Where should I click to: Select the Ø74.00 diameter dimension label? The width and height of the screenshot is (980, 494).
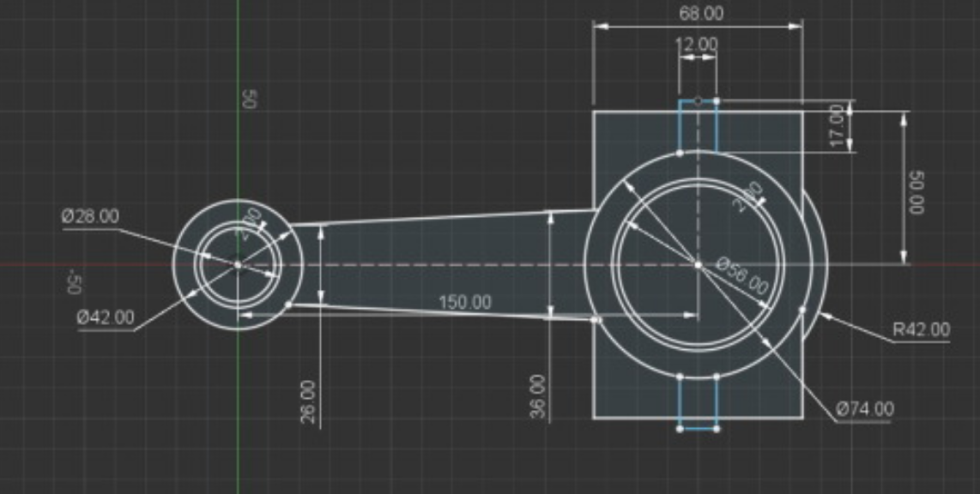coord(864,409)
